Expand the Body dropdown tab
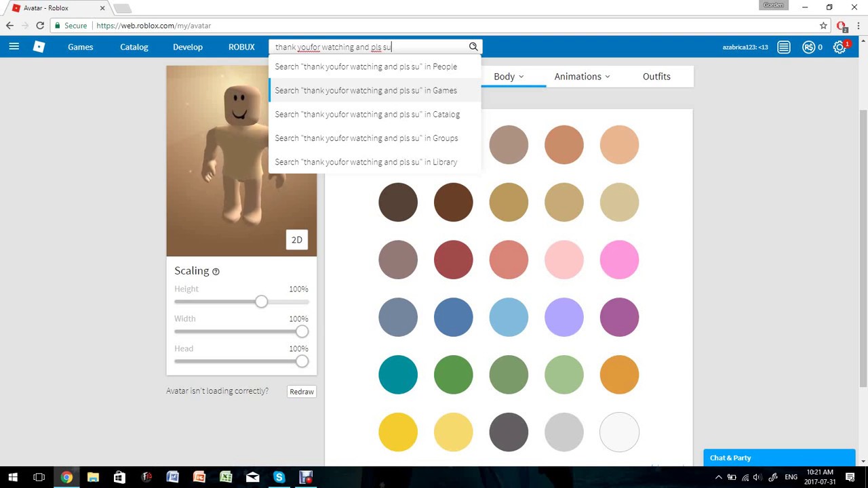Screen dimensions: 868x488 (x=509, y=77)
